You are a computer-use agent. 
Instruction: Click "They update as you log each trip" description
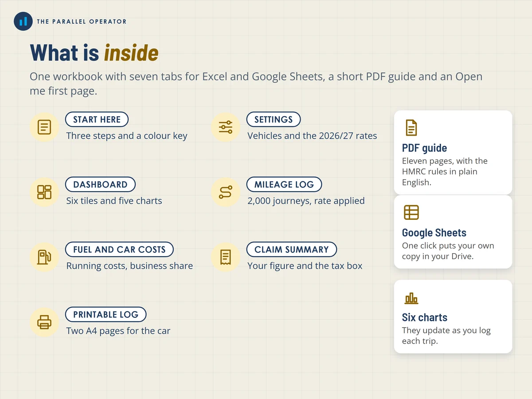pos(446,336)
